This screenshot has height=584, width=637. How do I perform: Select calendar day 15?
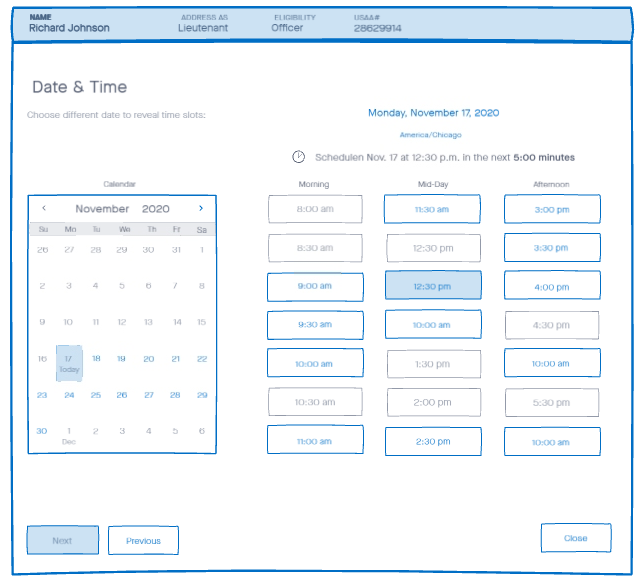(202, 322)
